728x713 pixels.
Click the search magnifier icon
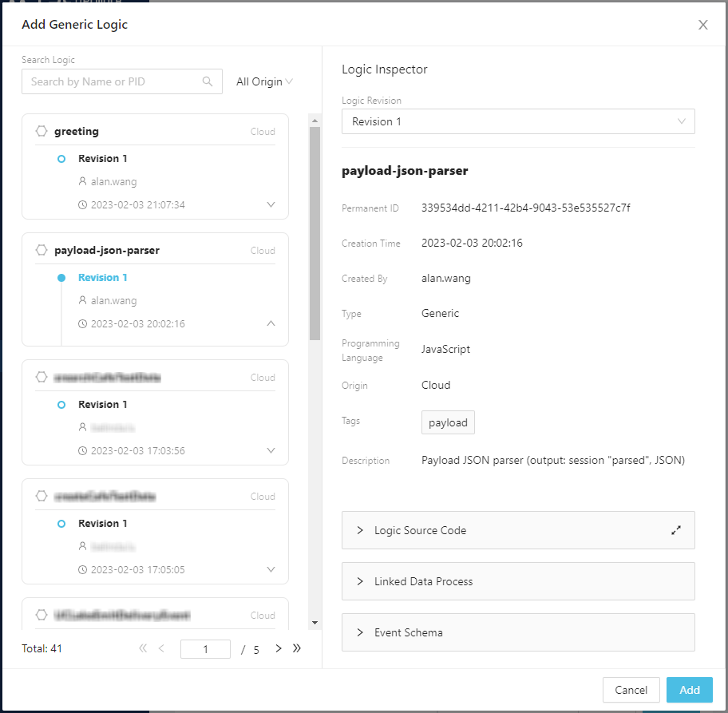point(208,81)
